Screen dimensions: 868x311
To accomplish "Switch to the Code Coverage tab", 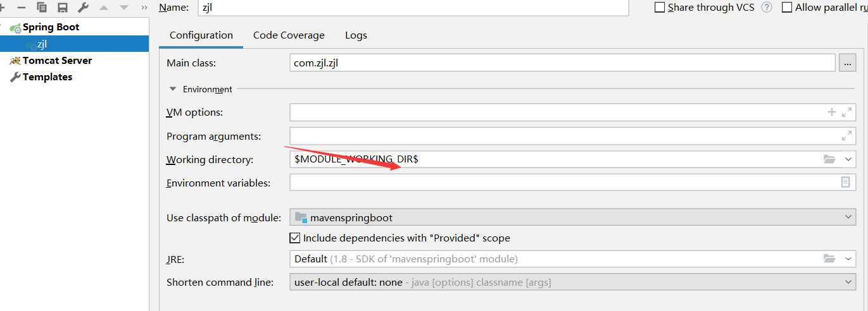I will [289, 35].
